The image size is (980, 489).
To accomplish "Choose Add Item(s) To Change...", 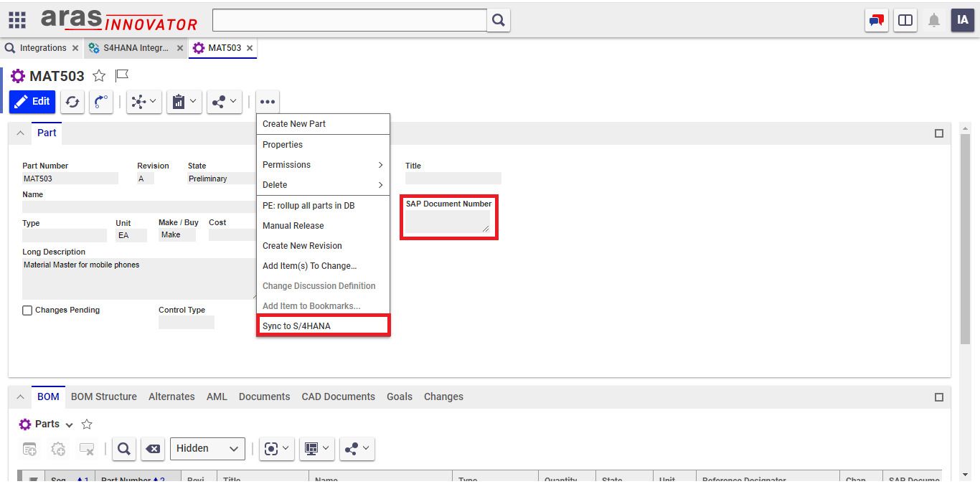I will (323, 266).
